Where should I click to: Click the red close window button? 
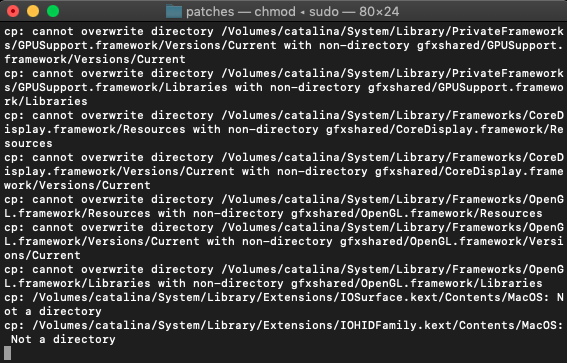(13, 11)
